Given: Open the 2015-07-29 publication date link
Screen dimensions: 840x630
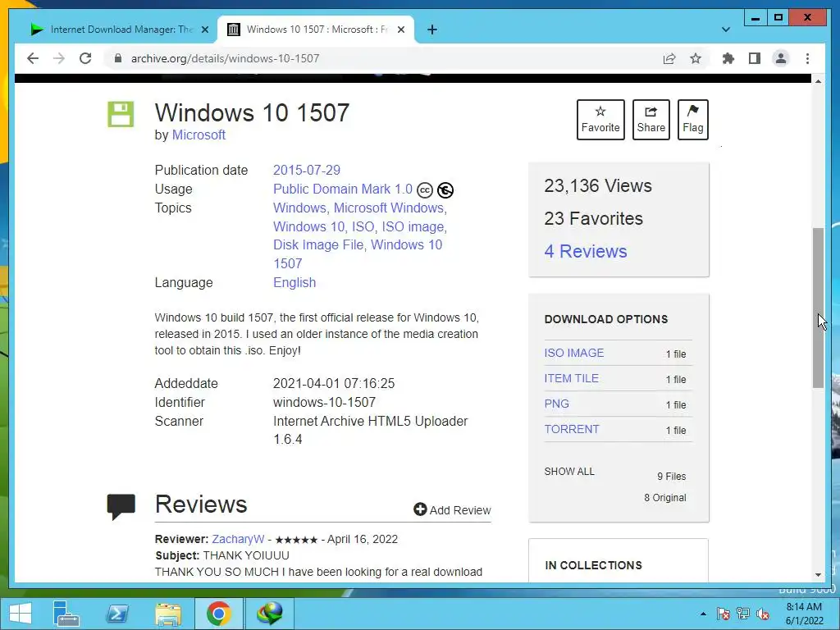Looking at the screenshot, I should tap(307, 171).
